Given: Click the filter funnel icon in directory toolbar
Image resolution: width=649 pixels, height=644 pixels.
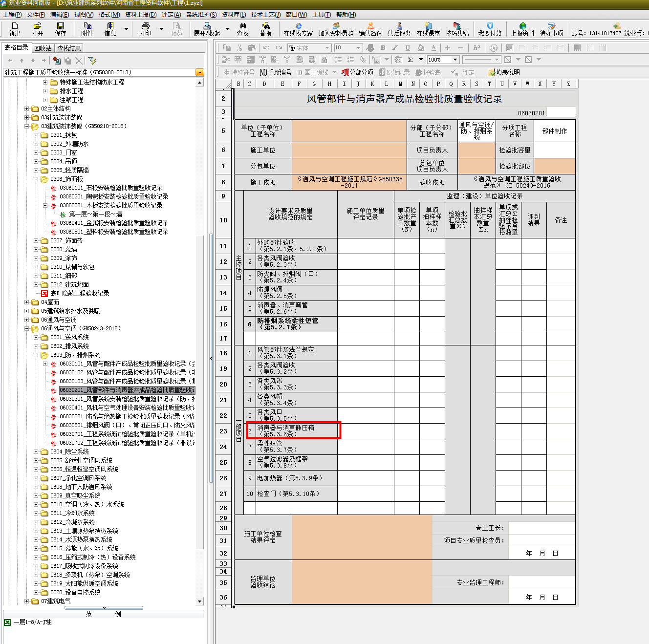Looking at the screenshot, I should point(92,60).
